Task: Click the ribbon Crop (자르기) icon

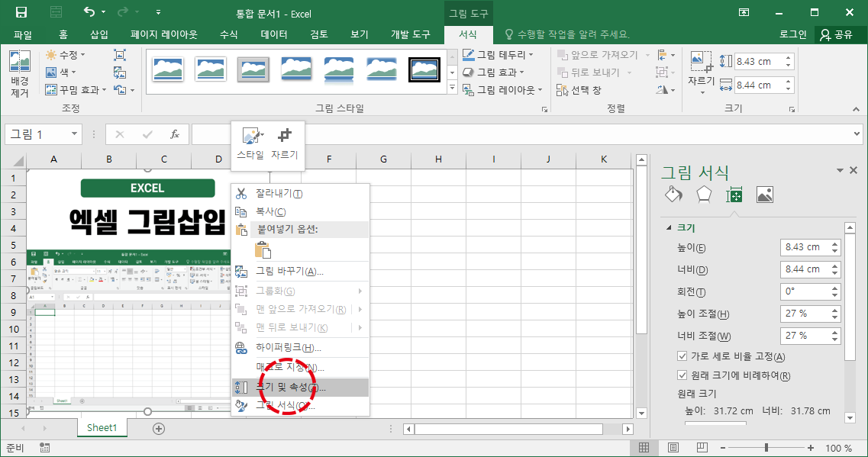Action: (x=702, y=62)
